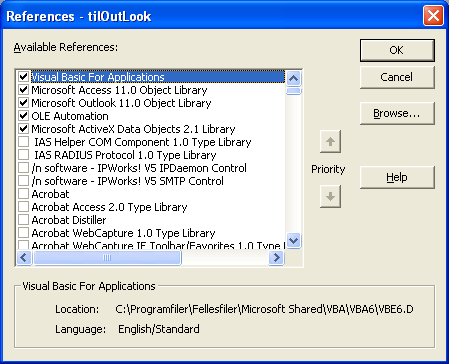The width and height of the screenshot is (449, 364).
Task: Click OK to confirm references
Action: [x=397, y=50]
